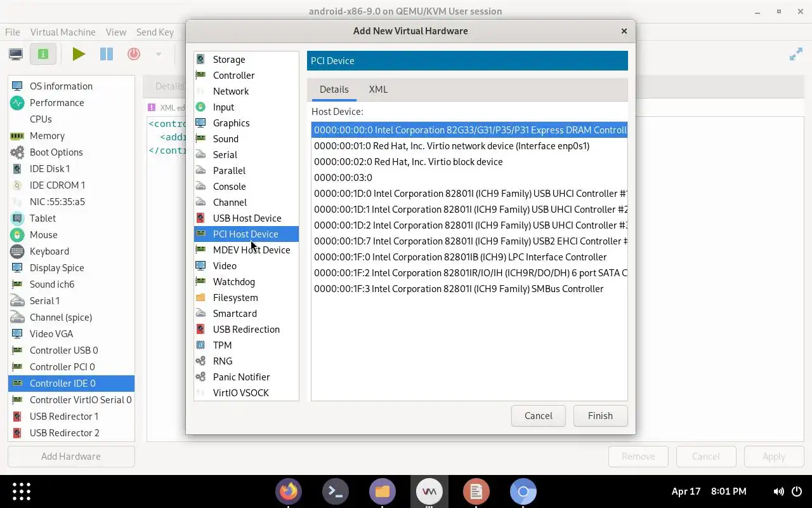Open Firefox from the dock
Viewport: 812px width, 508px height.
coord(289,491)
